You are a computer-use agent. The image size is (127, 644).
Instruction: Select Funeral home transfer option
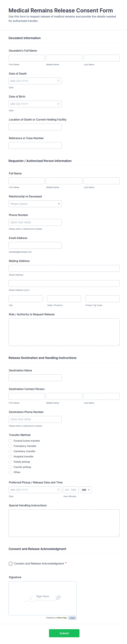[x=10, y=441]
